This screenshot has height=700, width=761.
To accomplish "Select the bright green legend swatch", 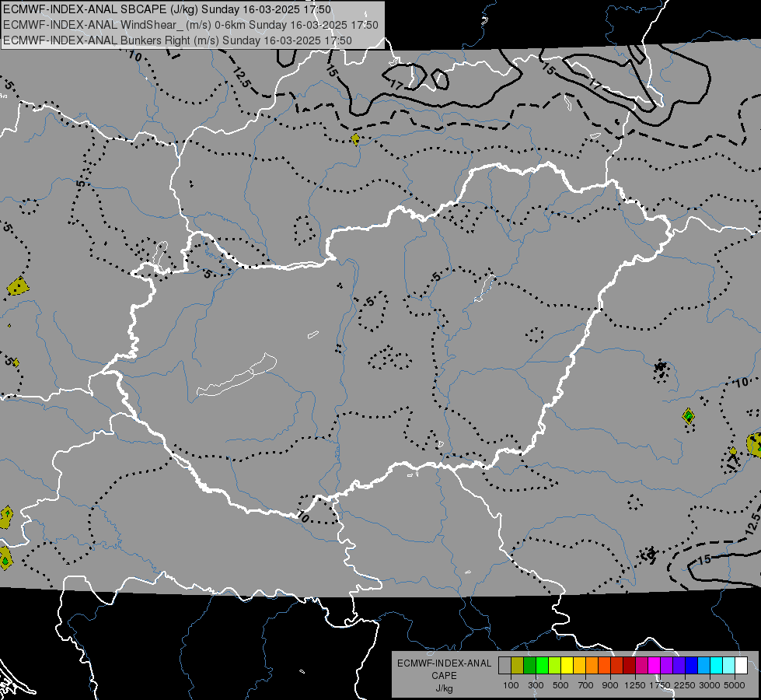I will pyautogui.click(x=542, y=665).
